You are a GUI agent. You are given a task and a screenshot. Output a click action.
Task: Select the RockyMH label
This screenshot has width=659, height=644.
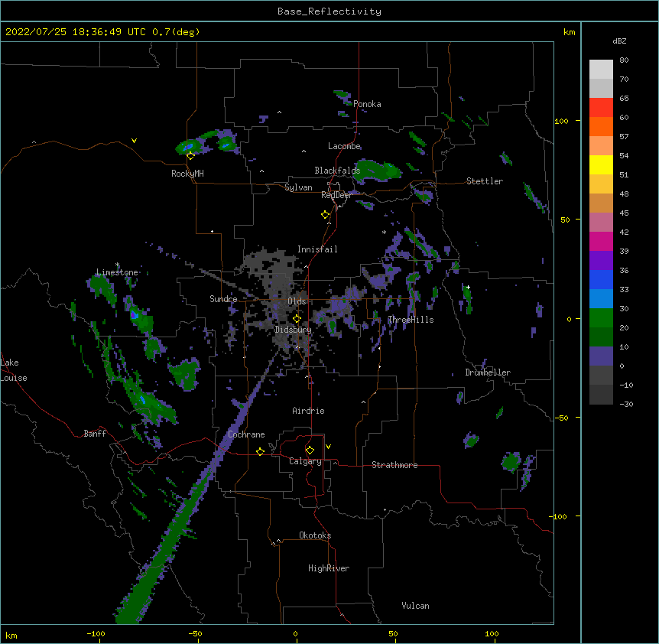point(187,174)
